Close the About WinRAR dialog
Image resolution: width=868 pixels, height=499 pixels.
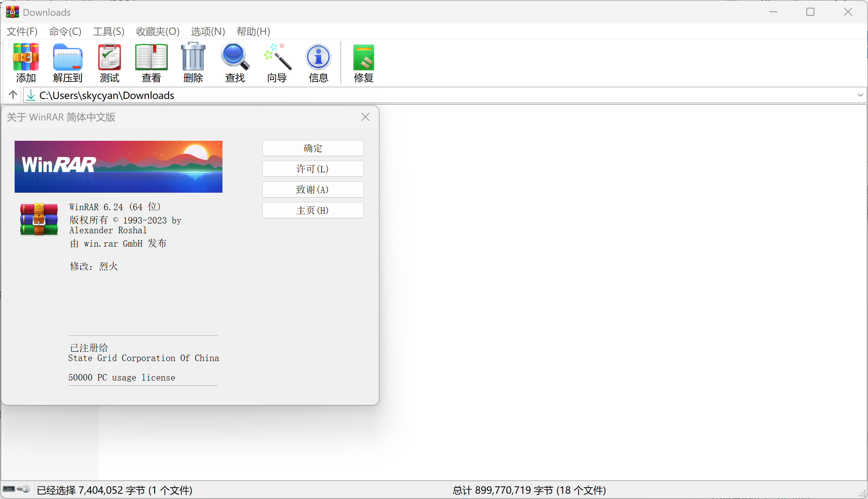pos(365,117)
